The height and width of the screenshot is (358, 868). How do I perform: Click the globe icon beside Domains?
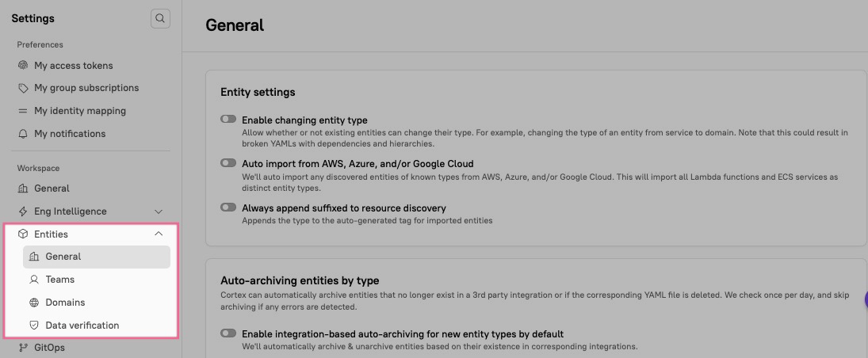click(34, 303)
